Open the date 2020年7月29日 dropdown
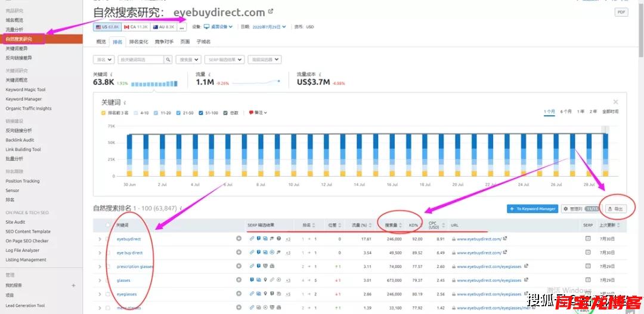 (269, 27)
